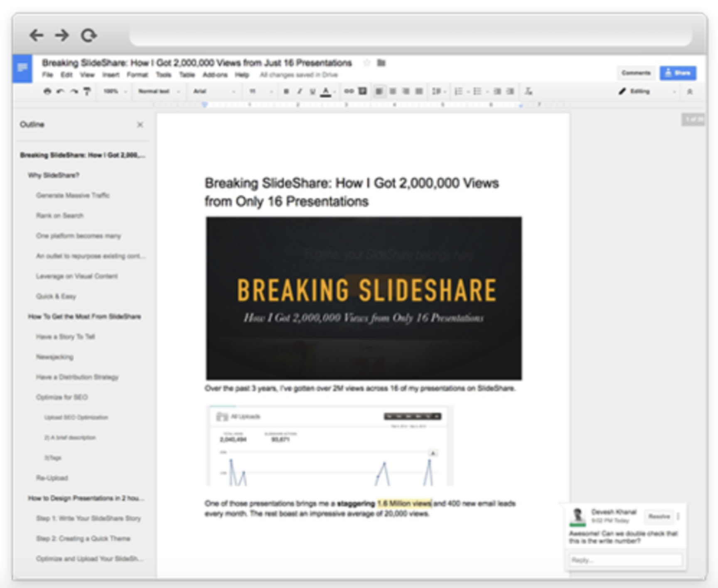Open the Edit menu
This screenshot has width=718, height=588.
coord(66,75)
